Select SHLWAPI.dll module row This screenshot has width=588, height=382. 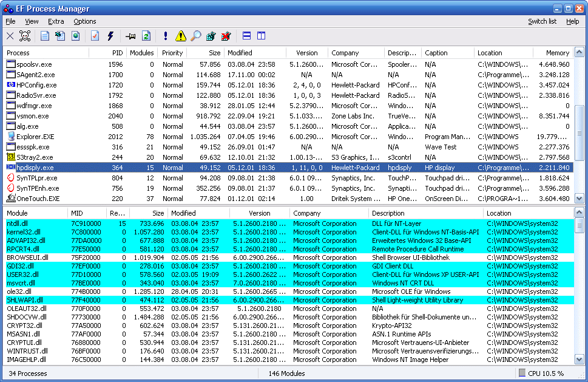[289, 300]
